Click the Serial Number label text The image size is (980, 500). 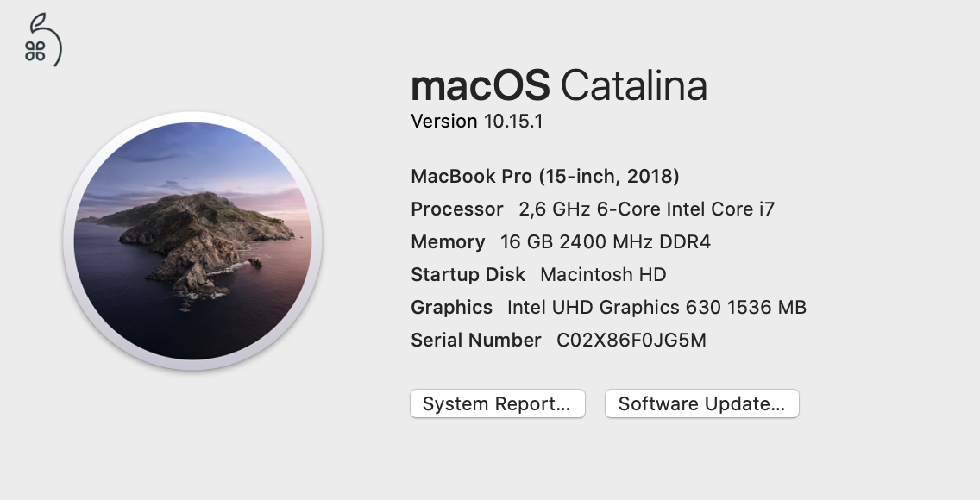tap(474, 340)
